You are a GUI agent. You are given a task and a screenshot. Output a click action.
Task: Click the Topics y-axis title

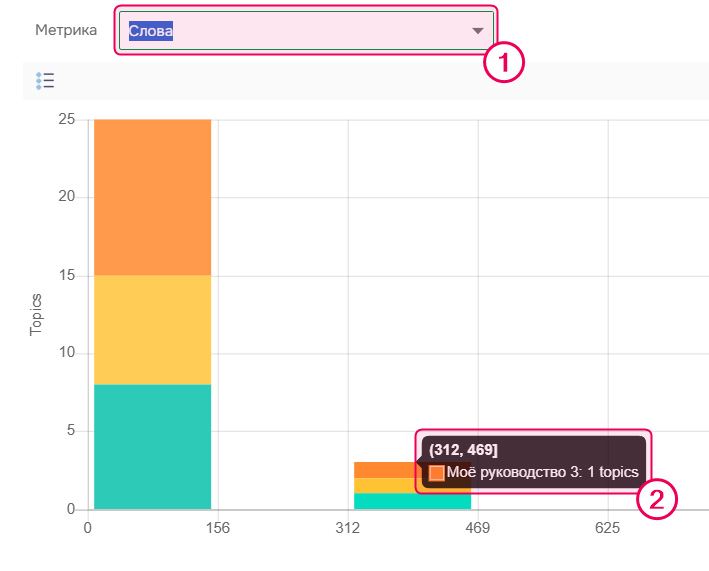(37, 314)
